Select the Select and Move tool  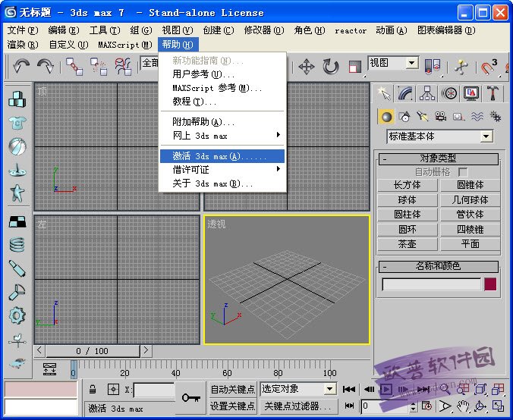coord(307,67)
